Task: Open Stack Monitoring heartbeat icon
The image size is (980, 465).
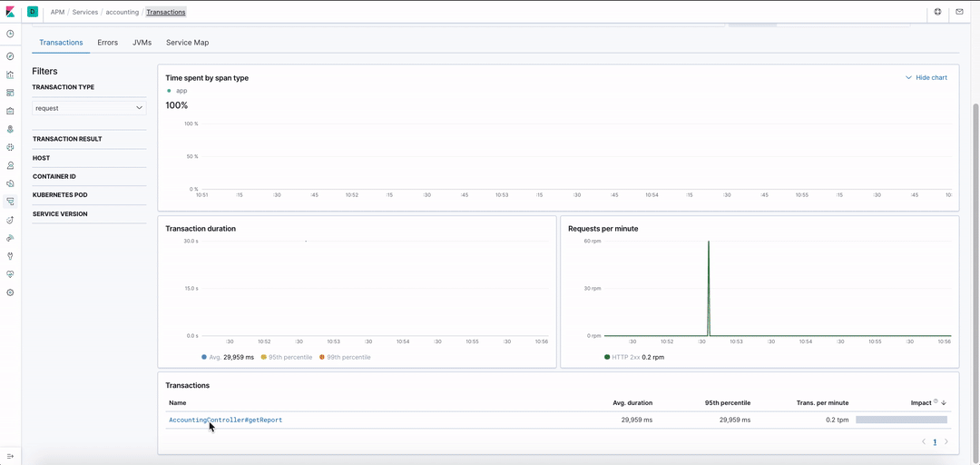Action: [10, 274]
